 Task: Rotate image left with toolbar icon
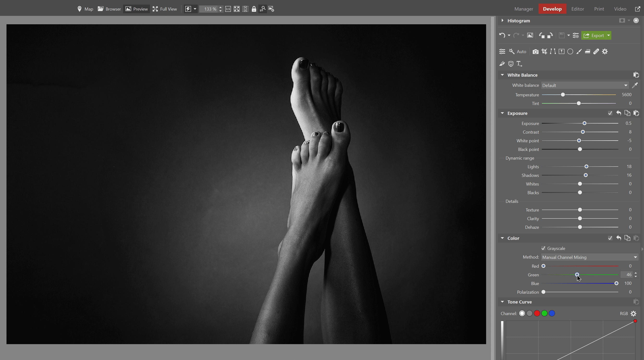tap(541, 36)
